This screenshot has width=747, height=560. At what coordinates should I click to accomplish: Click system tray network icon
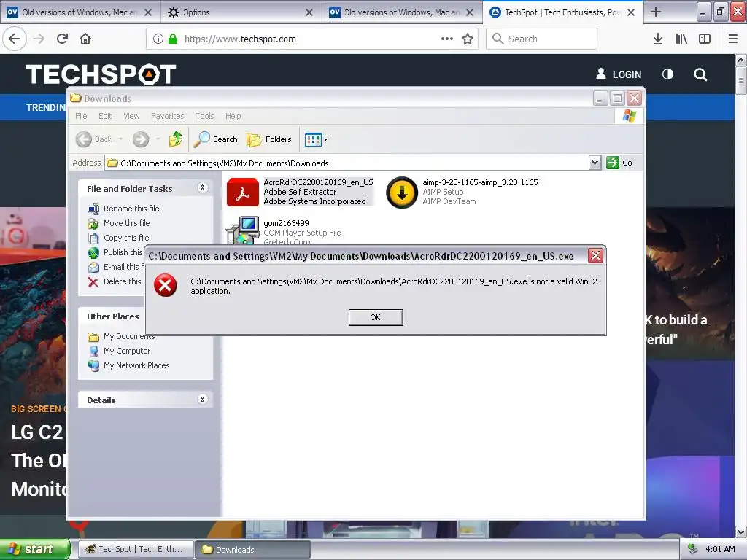tap(692, 549)
